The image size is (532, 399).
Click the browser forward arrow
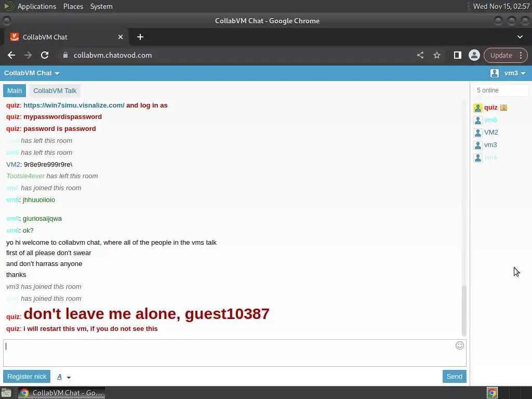pos(28,55)
